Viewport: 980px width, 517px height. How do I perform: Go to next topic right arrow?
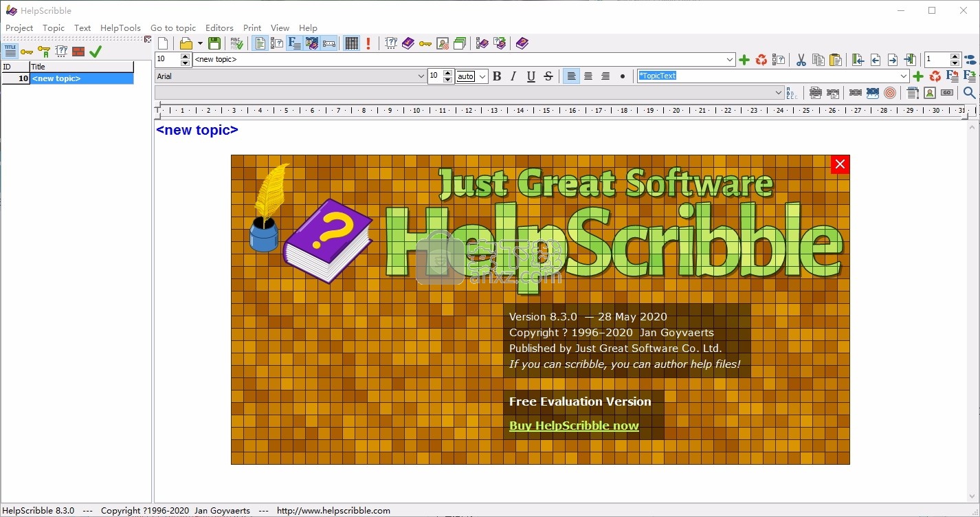coord(893,60)
